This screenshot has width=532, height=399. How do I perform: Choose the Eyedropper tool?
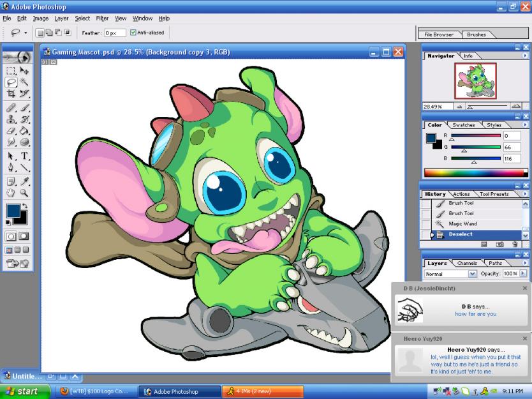(x=25, y=181)
